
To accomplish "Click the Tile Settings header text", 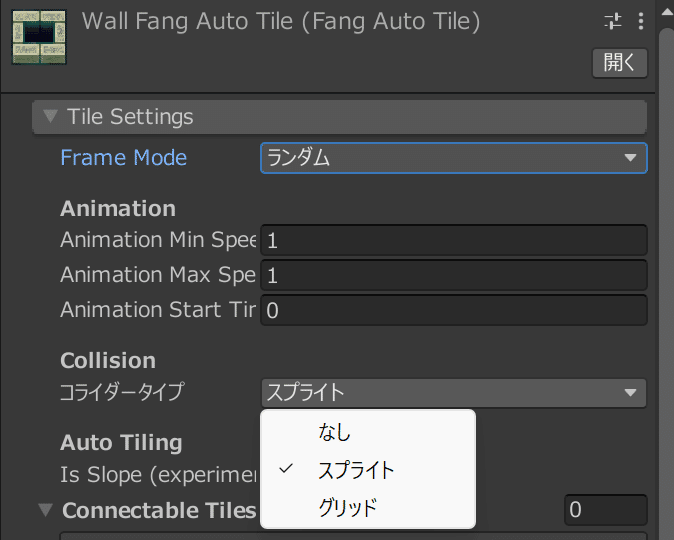I will pos(130,117).
